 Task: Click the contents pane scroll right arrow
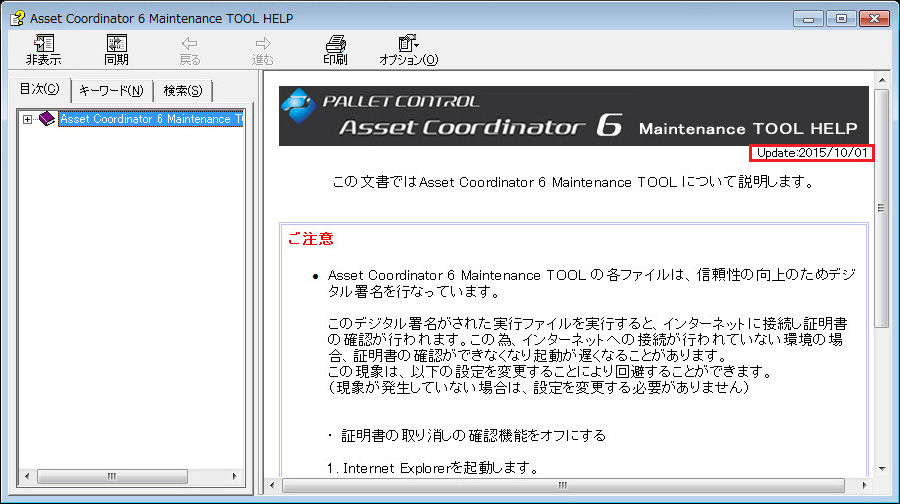click(234, 476)
